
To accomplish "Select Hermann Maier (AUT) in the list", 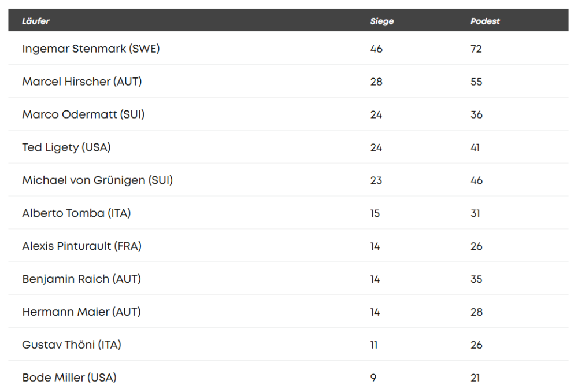I will click(x=81, y=312).
